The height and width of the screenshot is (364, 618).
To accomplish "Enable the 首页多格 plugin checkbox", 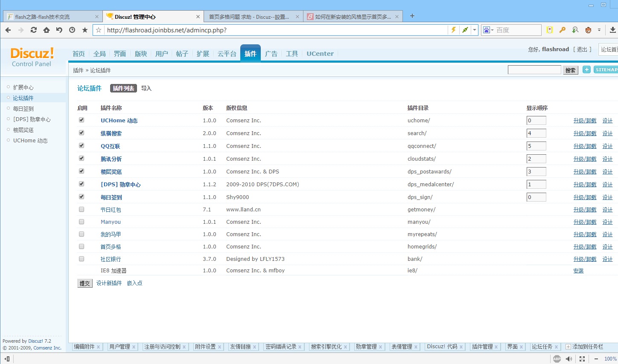I will pos(82,246).
